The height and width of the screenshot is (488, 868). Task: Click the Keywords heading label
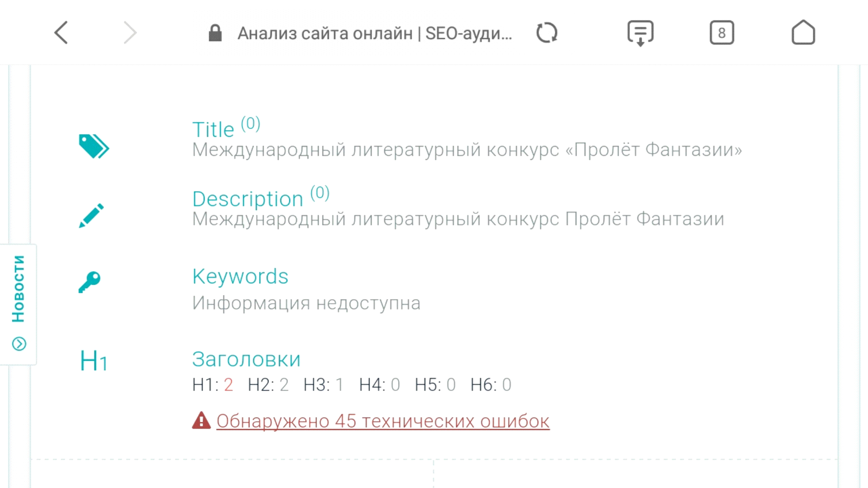point(240,277)
